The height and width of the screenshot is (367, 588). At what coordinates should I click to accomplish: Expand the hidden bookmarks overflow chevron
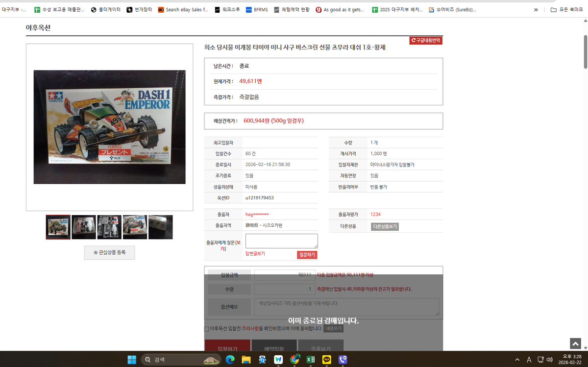click(536, 9)
